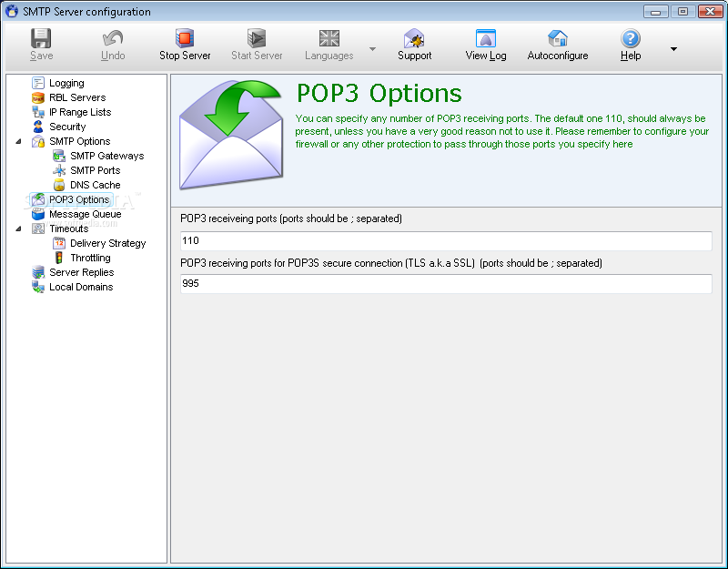Select IP Range Lists icon
The height and width of the screenshot is (569, 728).
(38, 112)
